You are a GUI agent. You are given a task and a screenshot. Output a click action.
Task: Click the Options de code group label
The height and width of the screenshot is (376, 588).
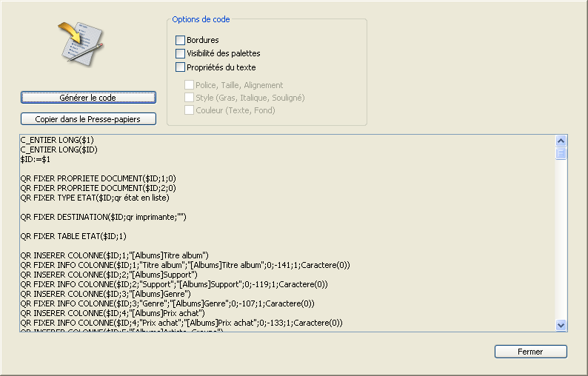coord(201,19)
